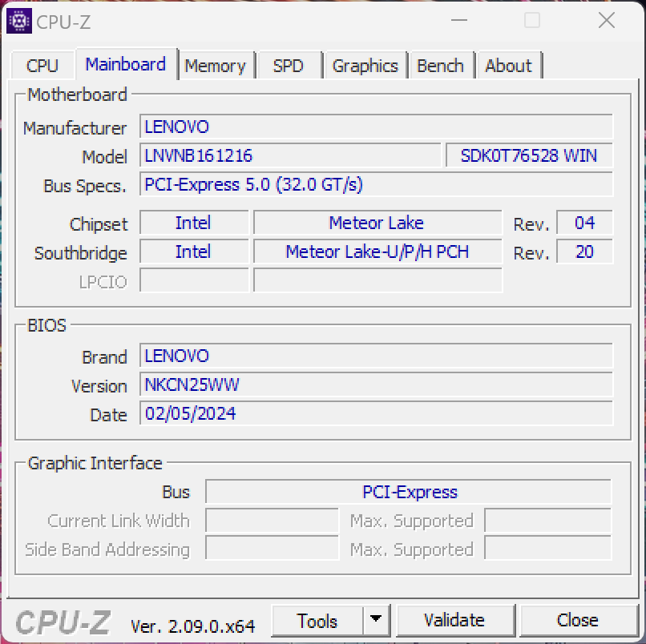Click the BIOS Version NKCN25WW field

coord(376,384)
